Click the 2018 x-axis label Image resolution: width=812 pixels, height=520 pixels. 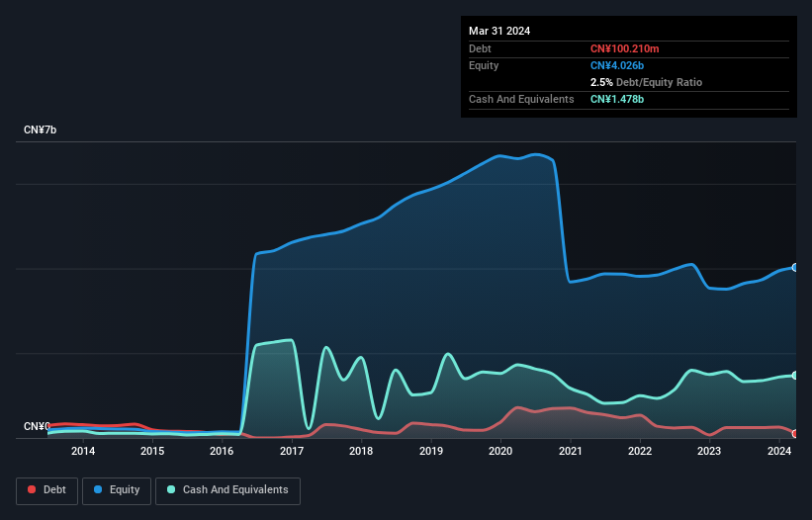pyautogui.click(x=361, y=451)
